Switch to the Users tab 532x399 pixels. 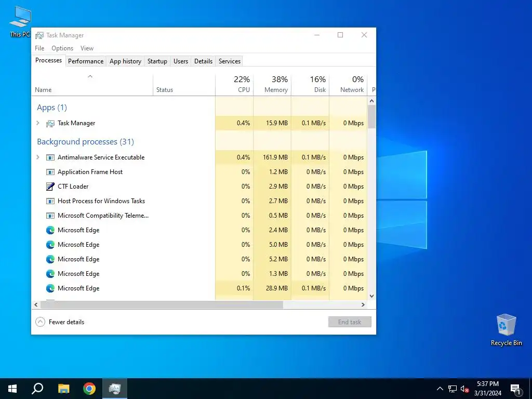pyautogui.click(x=180, y=61)
